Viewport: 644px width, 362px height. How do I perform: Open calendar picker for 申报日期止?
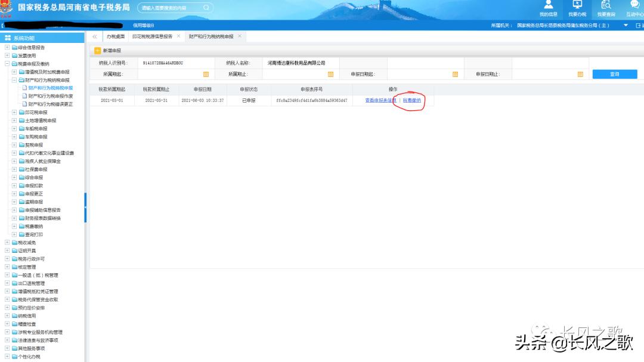(580, 75)
